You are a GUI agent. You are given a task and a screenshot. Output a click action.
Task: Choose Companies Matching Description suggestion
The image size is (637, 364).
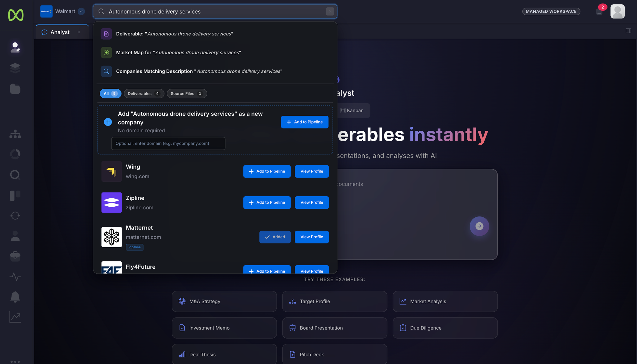pyautogui.click(x=215, y=71)
